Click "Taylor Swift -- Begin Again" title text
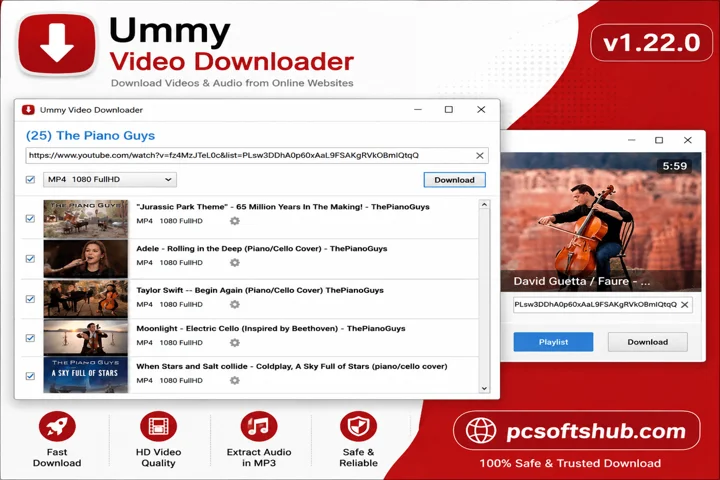 pos(260,290)
